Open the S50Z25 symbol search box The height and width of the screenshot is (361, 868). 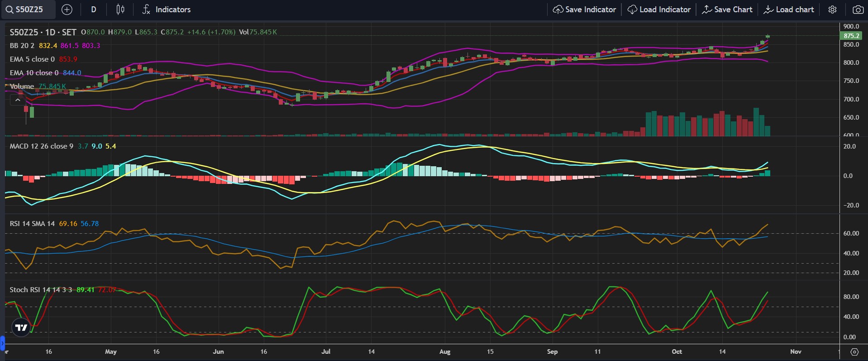coord(28,10)
